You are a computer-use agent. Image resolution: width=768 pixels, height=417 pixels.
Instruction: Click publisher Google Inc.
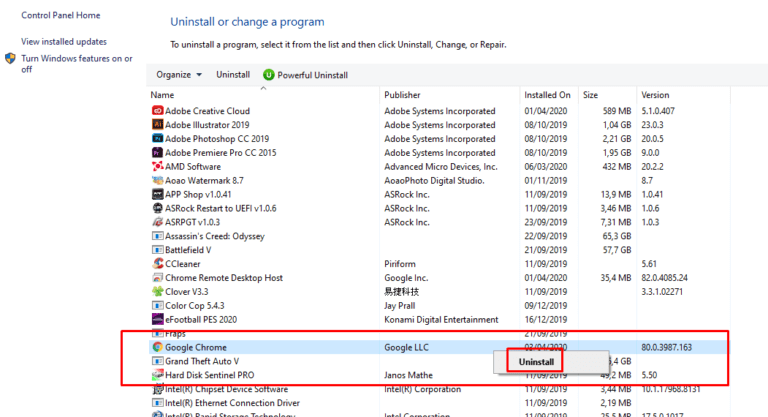point(406,277)
